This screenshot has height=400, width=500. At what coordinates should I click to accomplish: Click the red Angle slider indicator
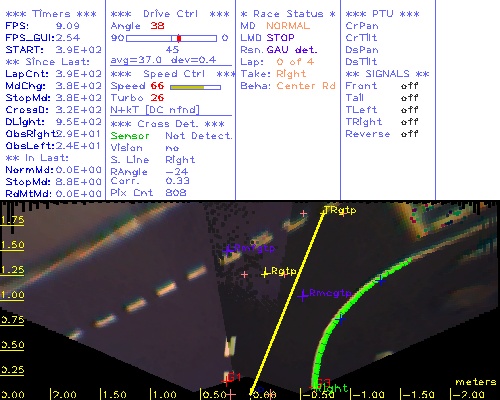point(179,38)
